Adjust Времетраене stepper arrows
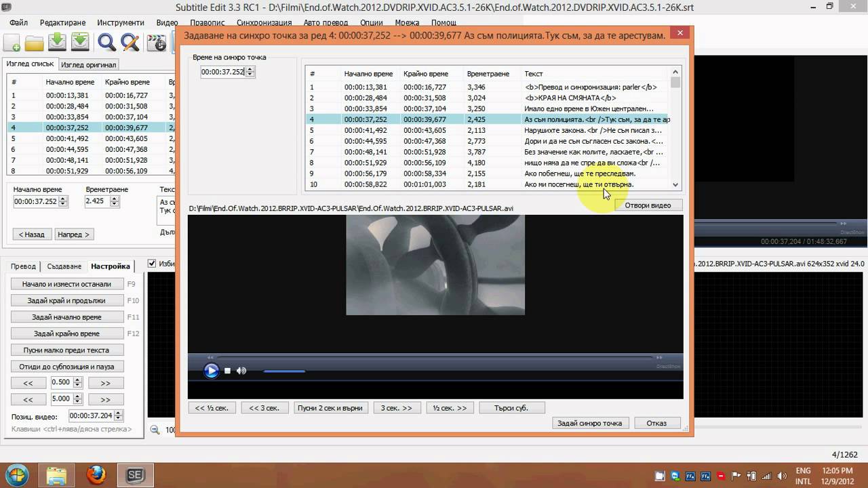 point(115,201)
